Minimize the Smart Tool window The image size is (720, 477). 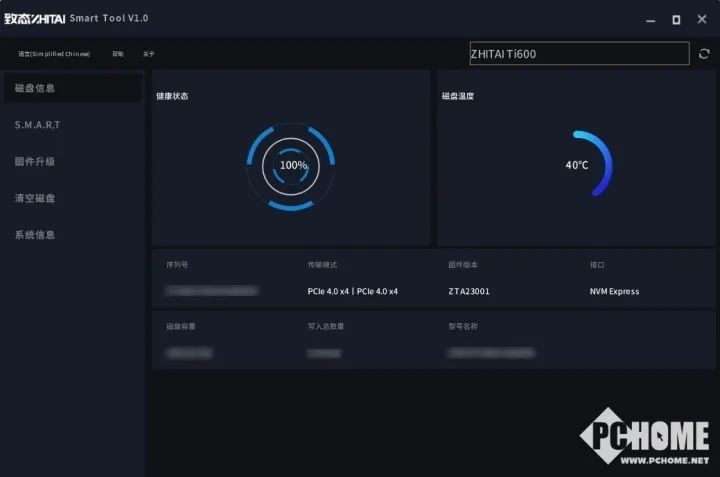(x=651, y=20)
